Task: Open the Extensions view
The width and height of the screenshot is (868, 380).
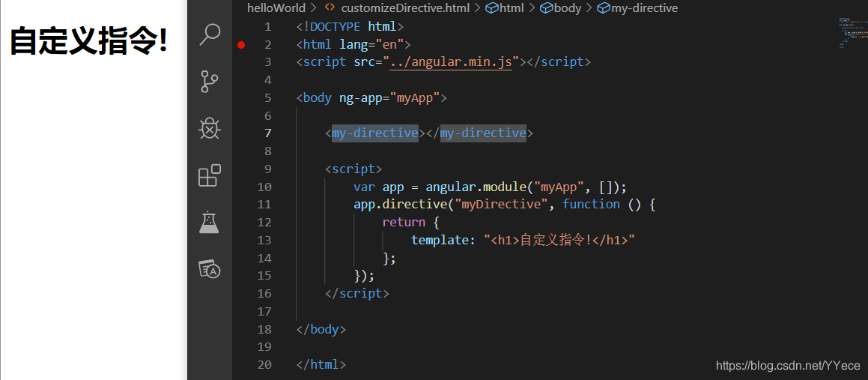Action: coord(210,175)
